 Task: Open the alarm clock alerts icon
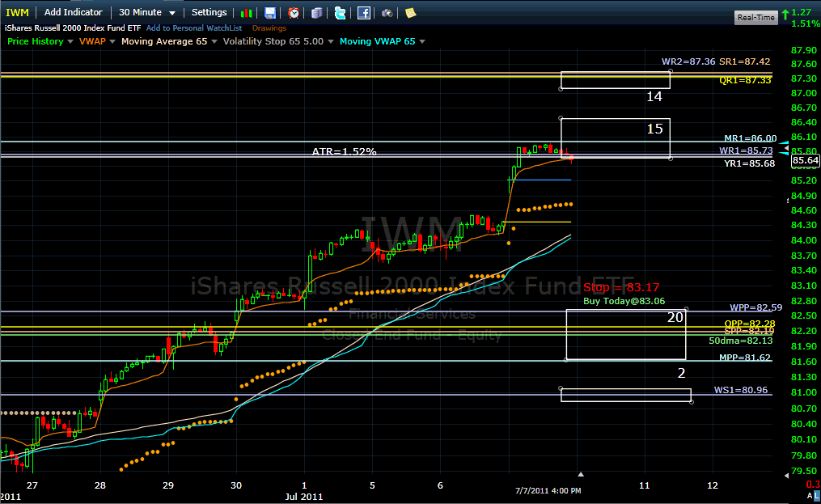click(294, 13)
